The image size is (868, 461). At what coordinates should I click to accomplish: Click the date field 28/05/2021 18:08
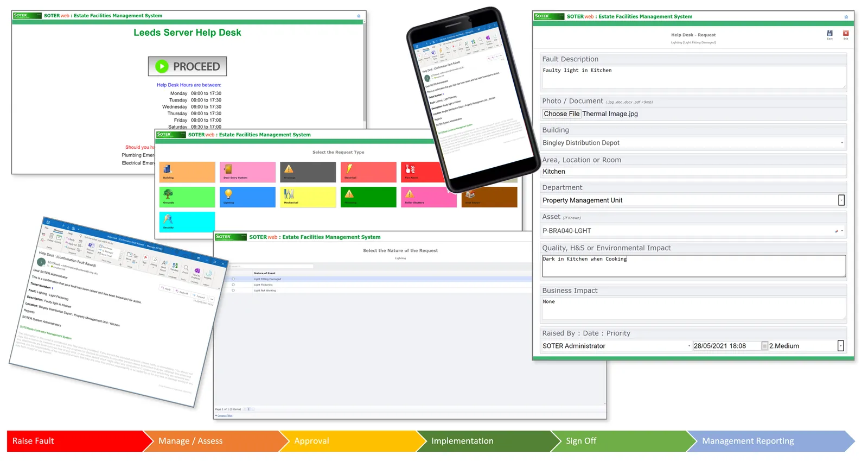click(727, 346)
